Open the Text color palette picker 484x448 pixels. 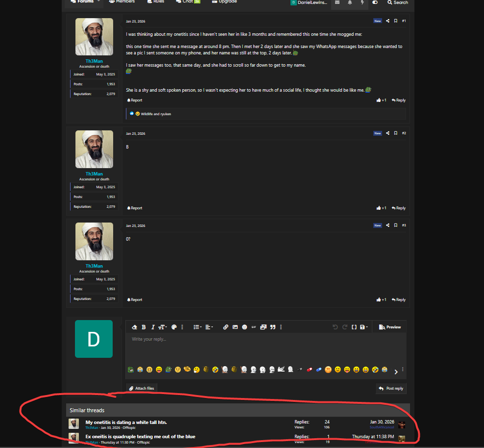(173, 327)
